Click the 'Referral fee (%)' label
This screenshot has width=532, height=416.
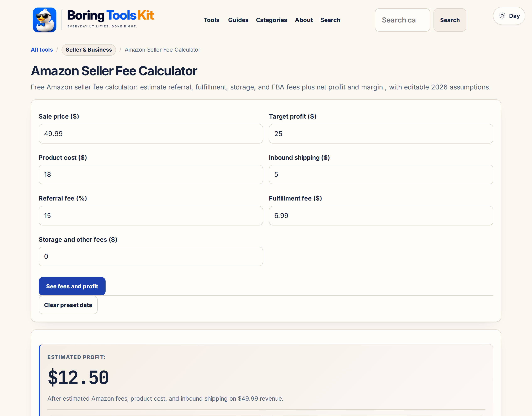63,198
